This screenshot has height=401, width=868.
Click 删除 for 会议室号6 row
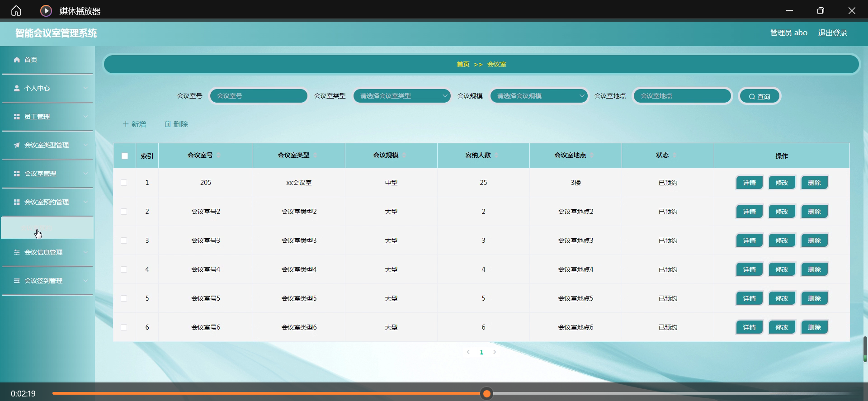814,327
